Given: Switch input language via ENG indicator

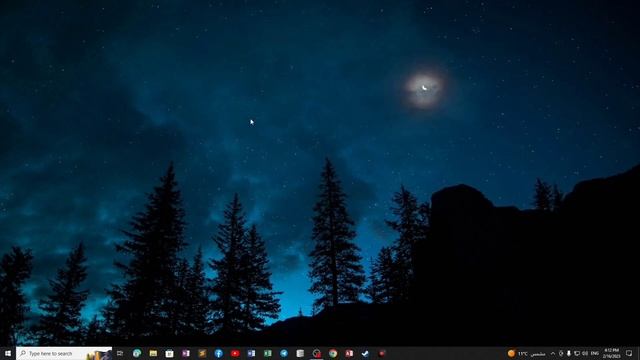Looking at the screenshot, I should coord(595,353).
